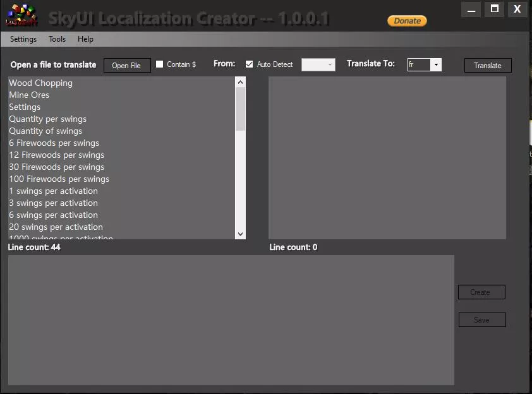This screenshot has width=532, height=394.
Task: Click the source list scroll up arrow
Action: point(240,82)
